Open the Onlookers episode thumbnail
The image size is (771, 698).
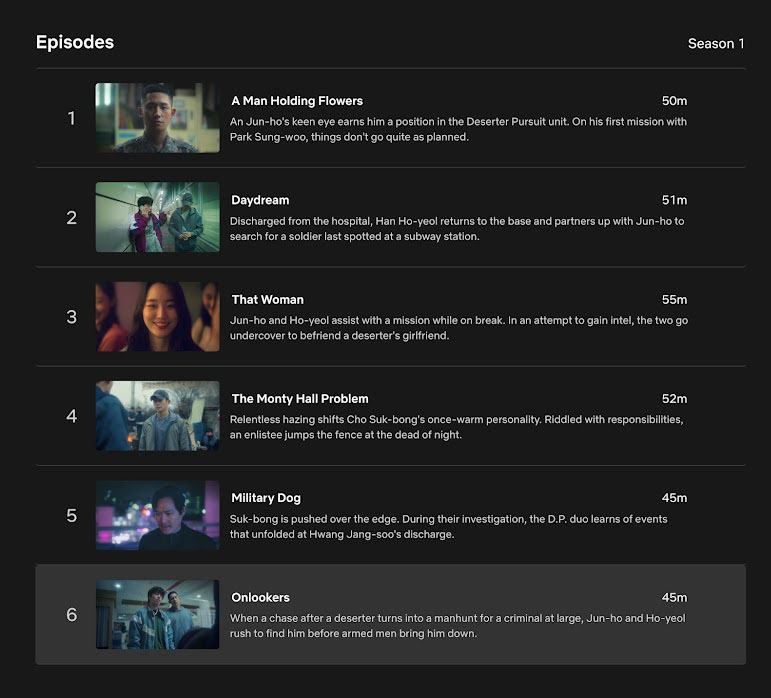click(x=158, y=614)
